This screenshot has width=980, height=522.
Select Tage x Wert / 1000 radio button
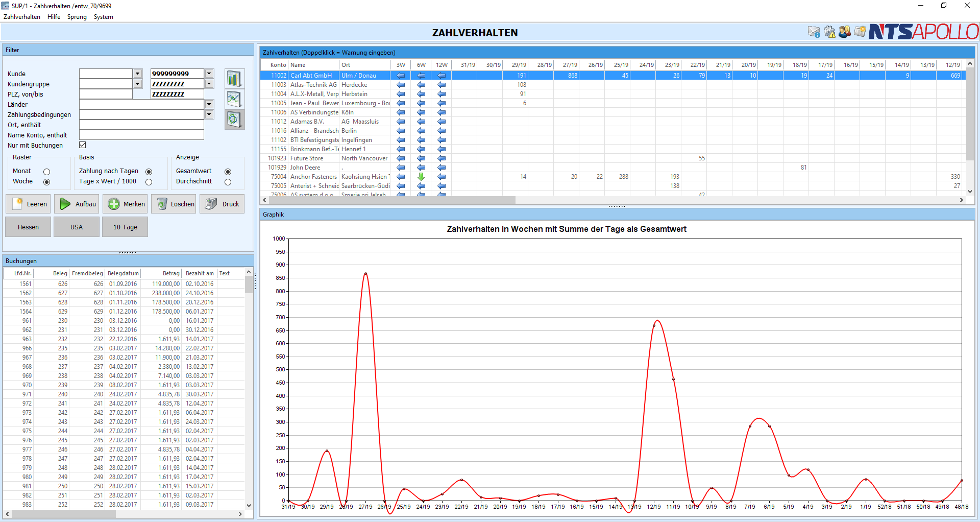pos(149,182)
